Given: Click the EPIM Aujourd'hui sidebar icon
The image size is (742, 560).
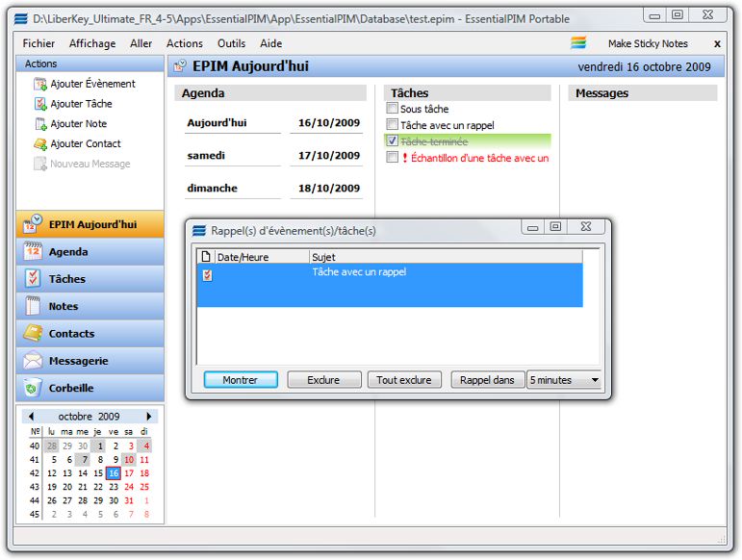Looking at the screenshot, I should 33,224.
